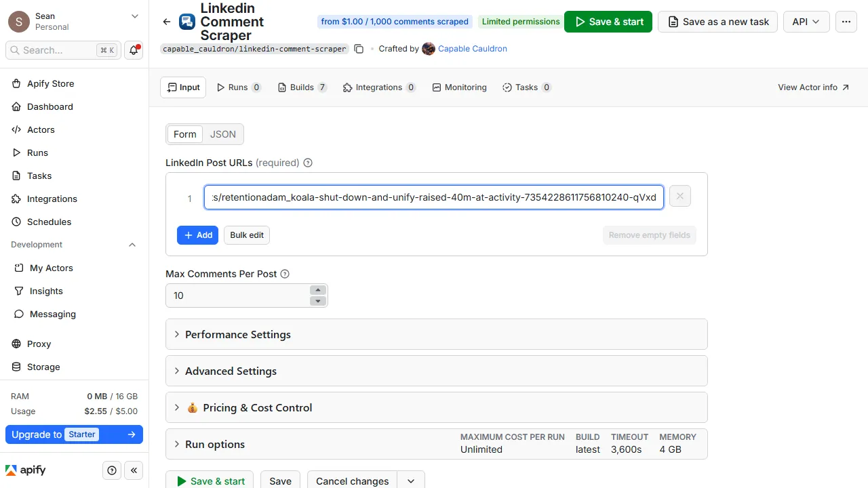Open Capable Cauldron author link
The image size is (868, 488).
point(473,49)
